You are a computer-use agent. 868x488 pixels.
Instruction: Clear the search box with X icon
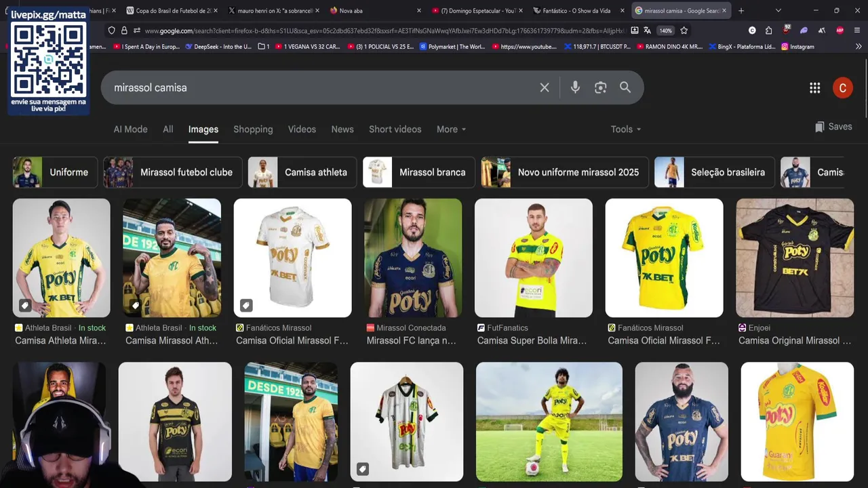click(x=545, y=87)
